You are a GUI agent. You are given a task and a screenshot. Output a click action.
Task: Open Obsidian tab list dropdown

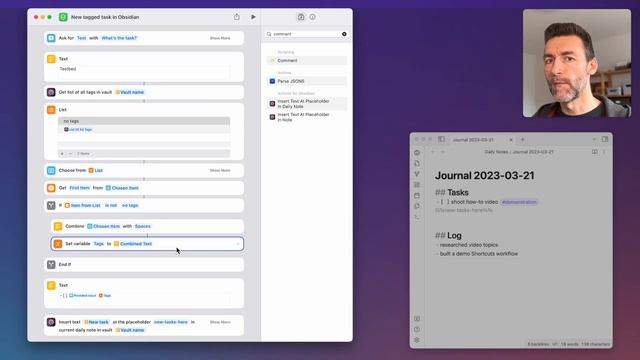click(x=594, y=139)
